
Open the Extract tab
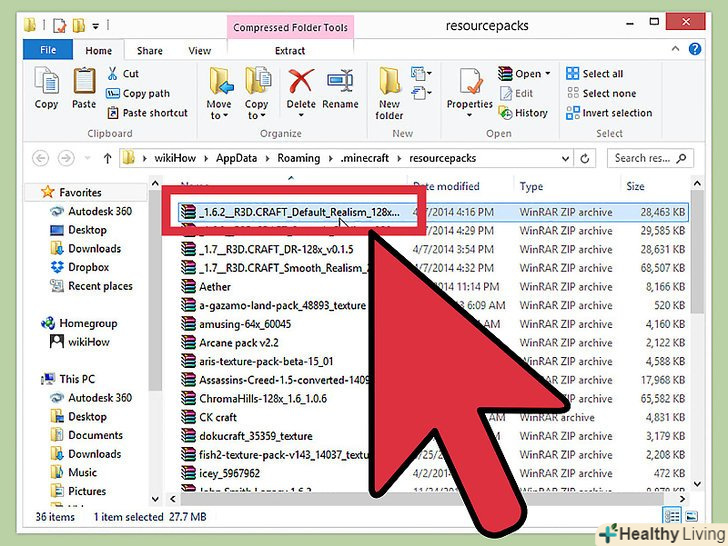[x=290, y=51]
